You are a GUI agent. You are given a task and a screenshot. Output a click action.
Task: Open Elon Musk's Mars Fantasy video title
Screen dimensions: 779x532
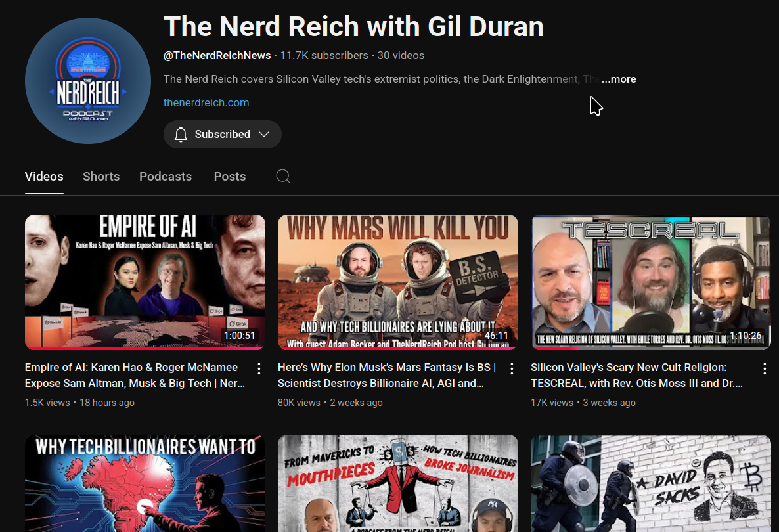coord(387,376)
